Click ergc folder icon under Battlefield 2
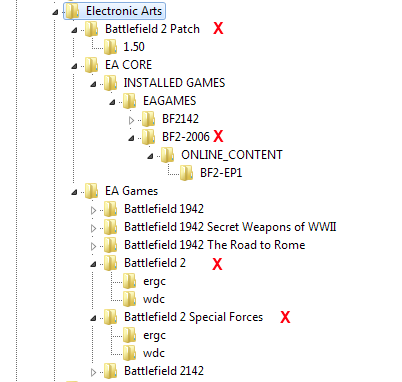 click(x=130, y=281)
